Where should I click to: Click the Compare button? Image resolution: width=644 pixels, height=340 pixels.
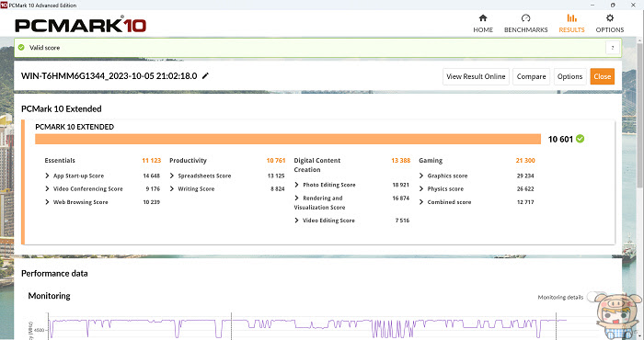click(531, 76)
